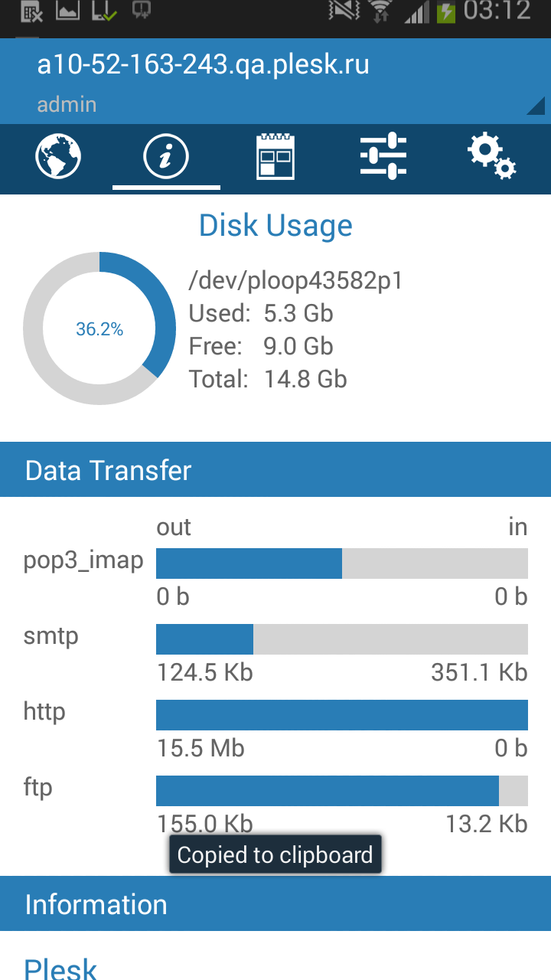Tap the Disk Usage title
This screenshot has width=551, height=980.
tap(275, 225)
